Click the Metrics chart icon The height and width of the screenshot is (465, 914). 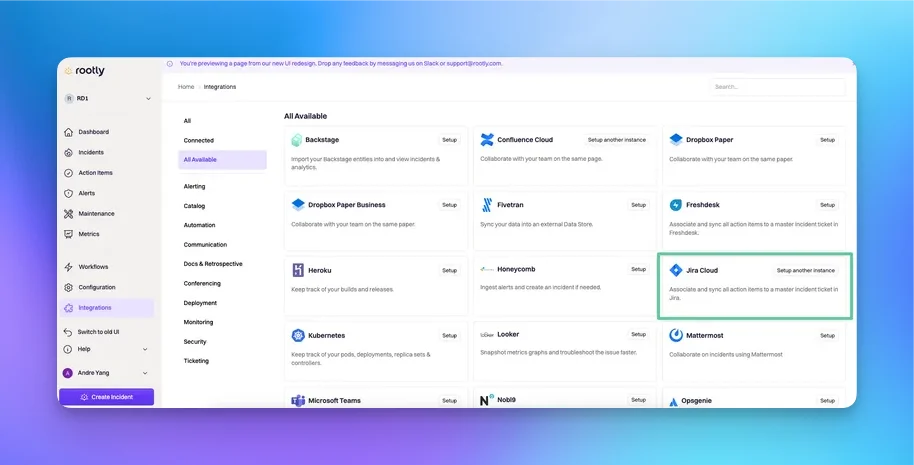(68, 234)
